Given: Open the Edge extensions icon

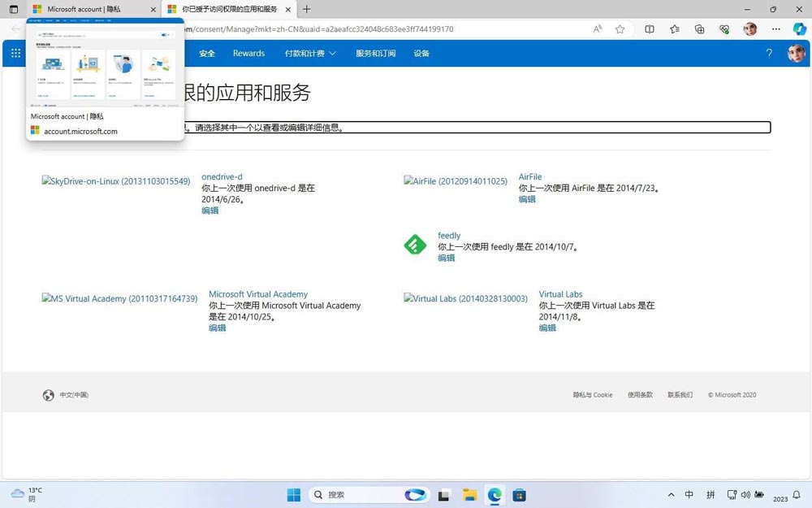Looking at the screenshot, I should pyautogui.click(x=724, y=29).
